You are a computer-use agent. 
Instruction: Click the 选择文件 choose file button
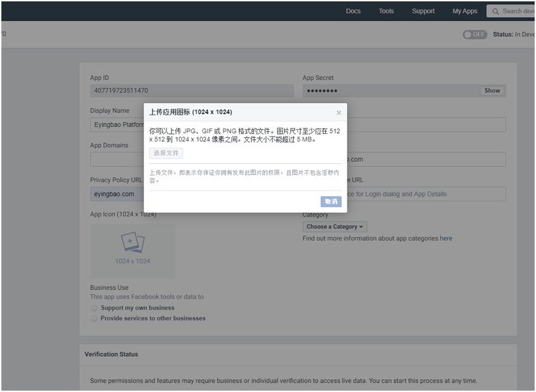[x=166, y=153]
